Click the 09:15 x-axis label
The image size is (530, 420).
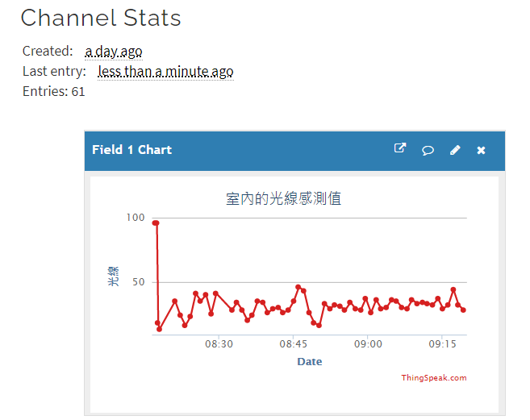[442, 344]
